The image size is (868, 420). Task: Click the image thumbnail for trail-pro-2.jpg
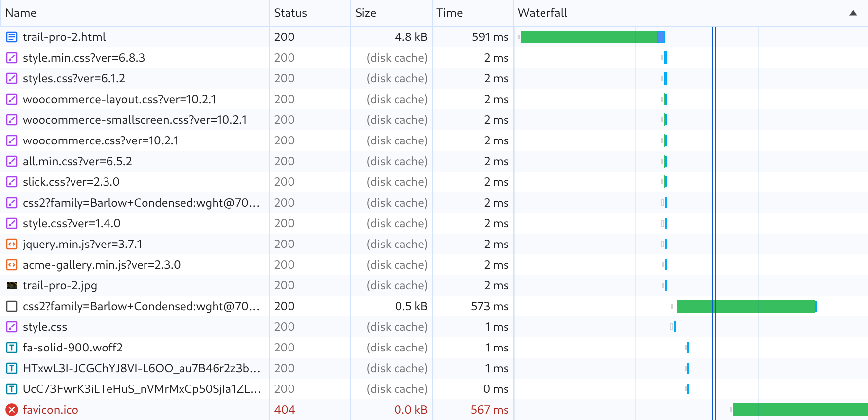tap(12, 285)
